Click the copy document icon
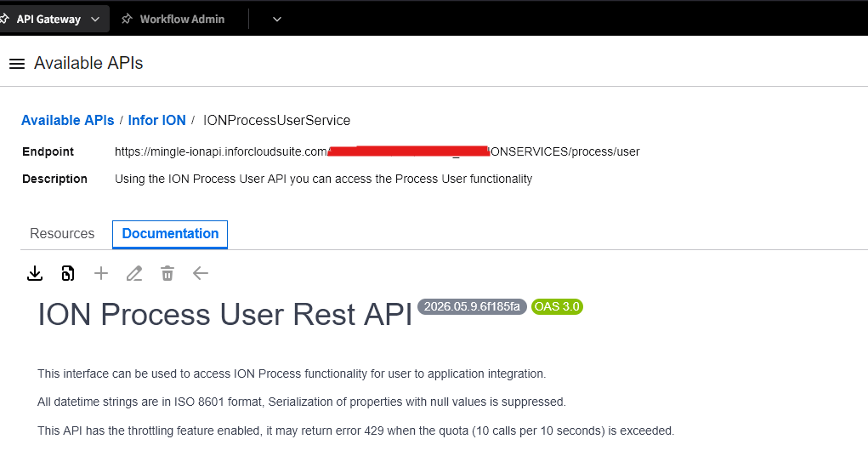This screenshot has height=462, width=868. (67, 273)
